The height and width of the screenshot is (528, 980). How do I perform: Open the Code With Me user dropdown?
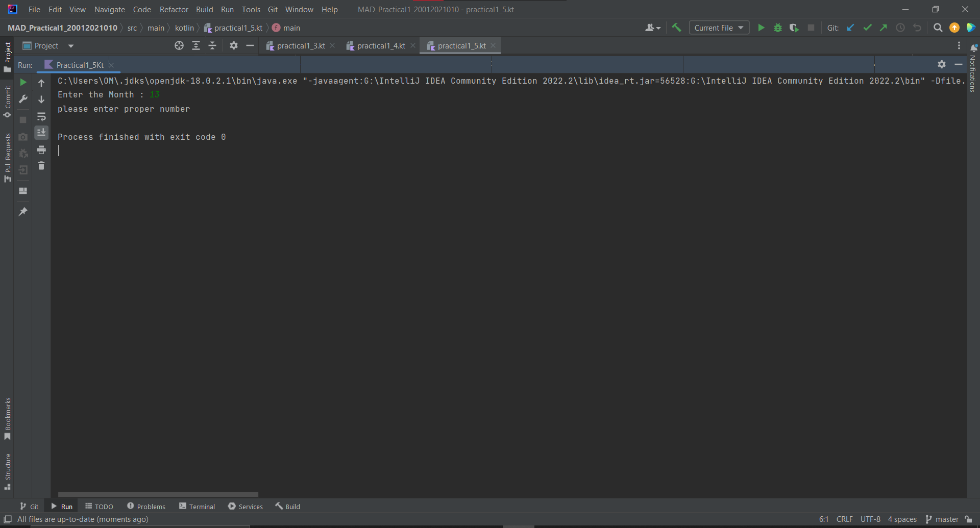pos(653,28)
